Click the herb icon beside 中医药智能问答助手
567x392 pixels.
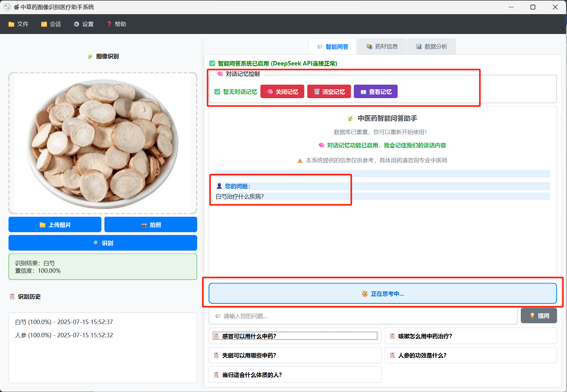click(351, 118)
